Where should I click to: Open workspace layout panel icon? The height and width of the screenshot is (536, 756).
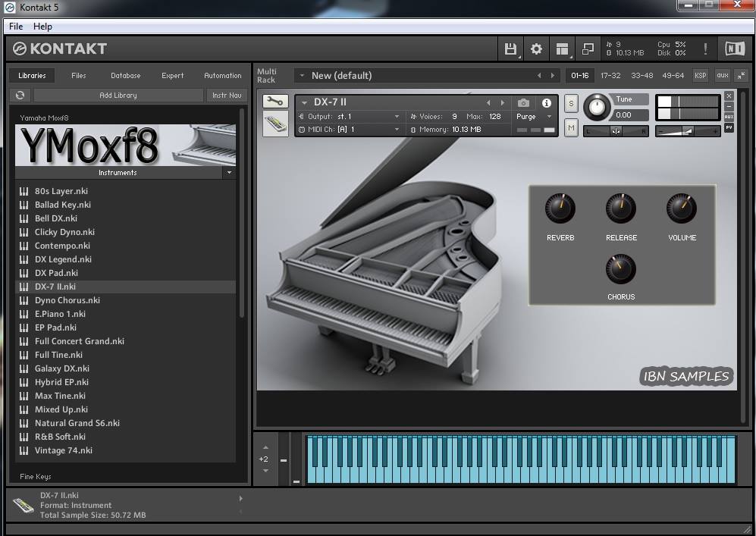(x=562, y=49)
